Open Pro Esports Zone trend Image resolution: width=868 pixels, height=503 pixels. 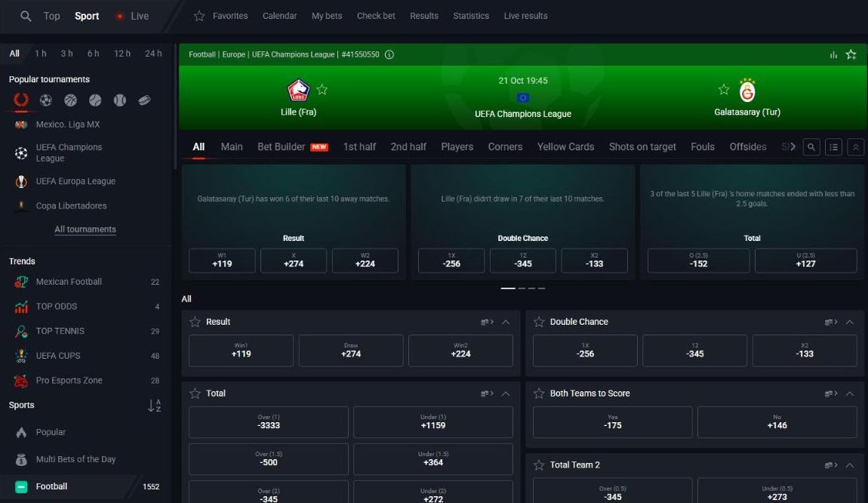[86, 381]
